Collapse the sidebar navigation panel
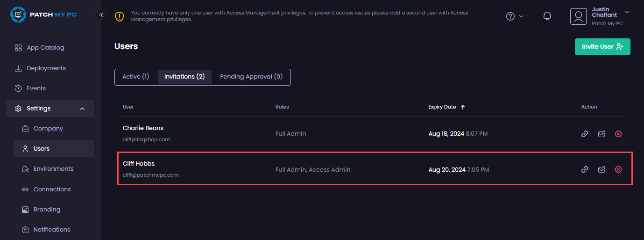This screenshot has height=240, width=644. (x=101, y=15)
